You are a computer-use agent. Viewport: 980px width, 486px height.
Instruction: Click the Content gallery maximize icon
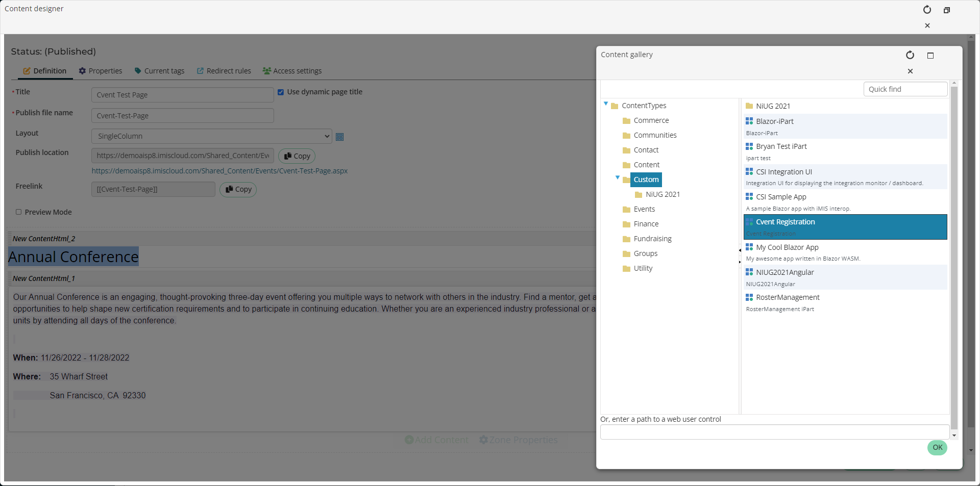click(x=930, y=56)
